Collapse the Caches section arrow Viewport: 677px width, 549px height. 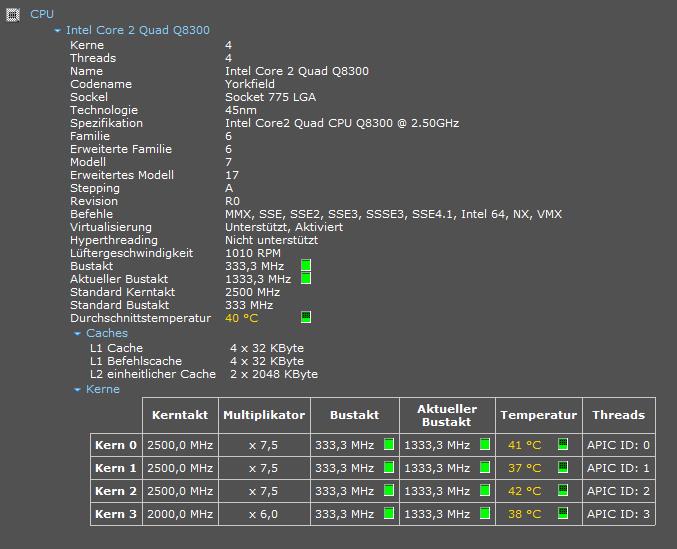point(77,334)
